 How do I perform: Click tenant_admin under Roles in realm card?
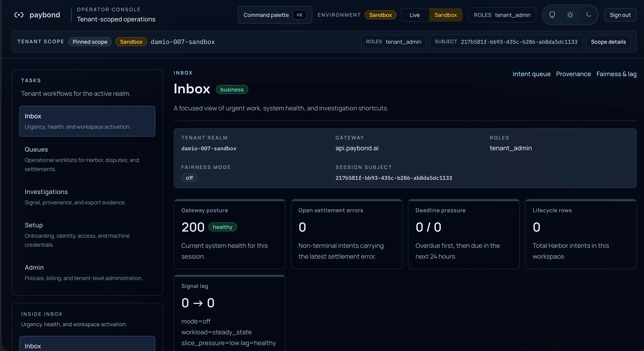[x=511, y=148]
